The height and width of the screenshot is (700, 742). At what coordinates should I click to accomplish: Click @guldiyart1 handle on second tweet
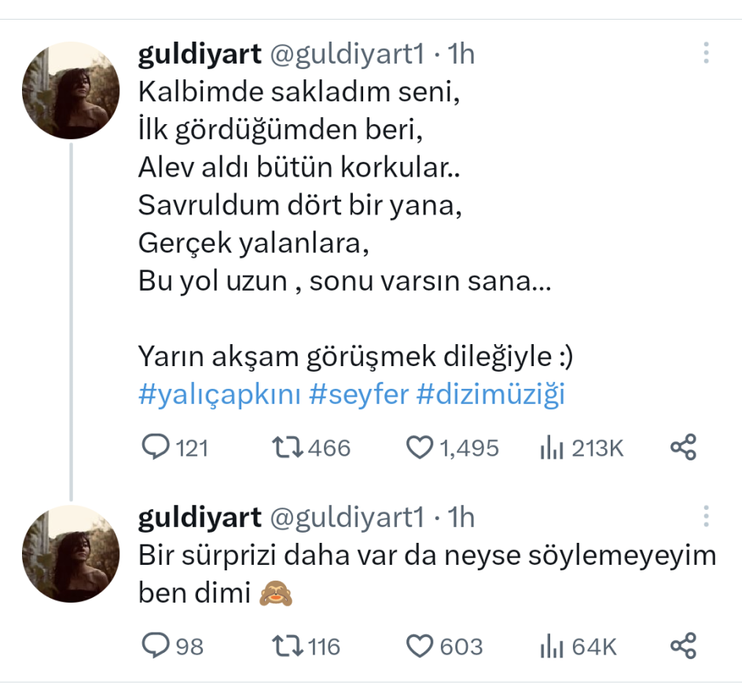click(347, 517)
